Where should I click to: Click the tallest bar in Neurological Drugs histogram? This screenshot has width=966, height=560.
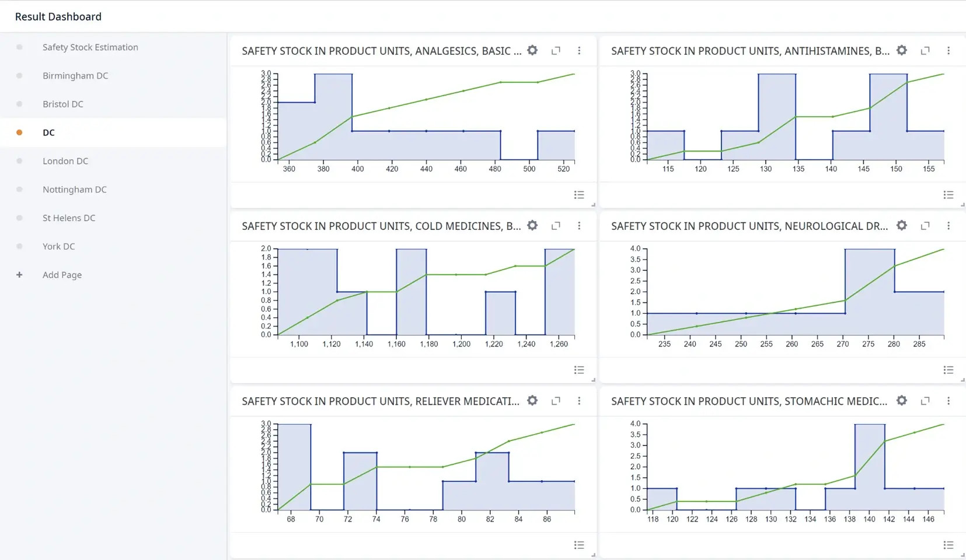(x=870, y=292)
